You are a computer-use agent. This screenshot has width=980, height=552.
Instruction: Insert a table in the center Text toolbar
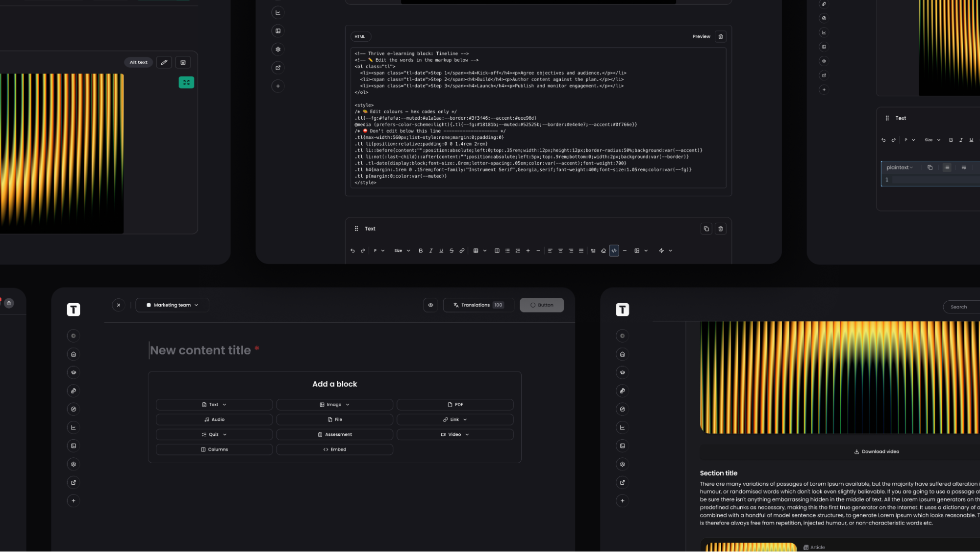[476, 251]
